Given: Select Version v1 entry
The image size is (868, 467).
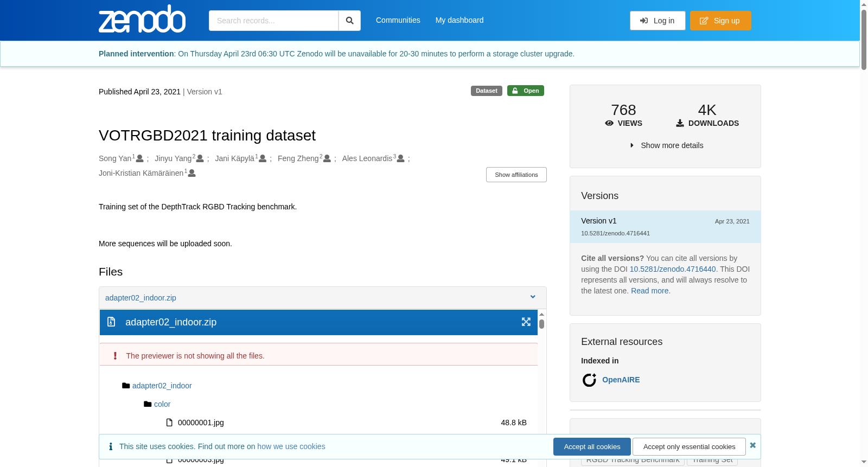Looking at the screenshot, I should tap(665, 227).
